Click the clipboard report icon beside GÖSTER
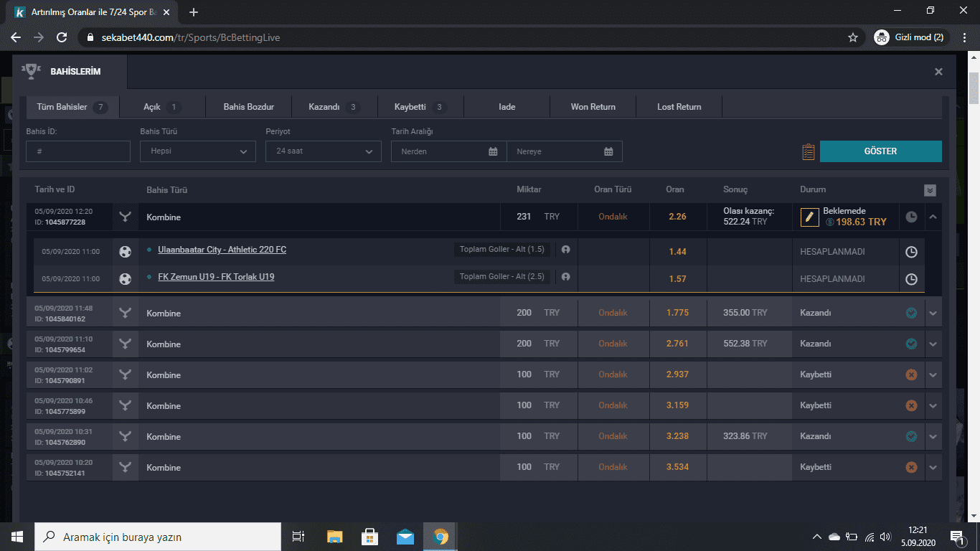The image size is (980, 551). 809,151
